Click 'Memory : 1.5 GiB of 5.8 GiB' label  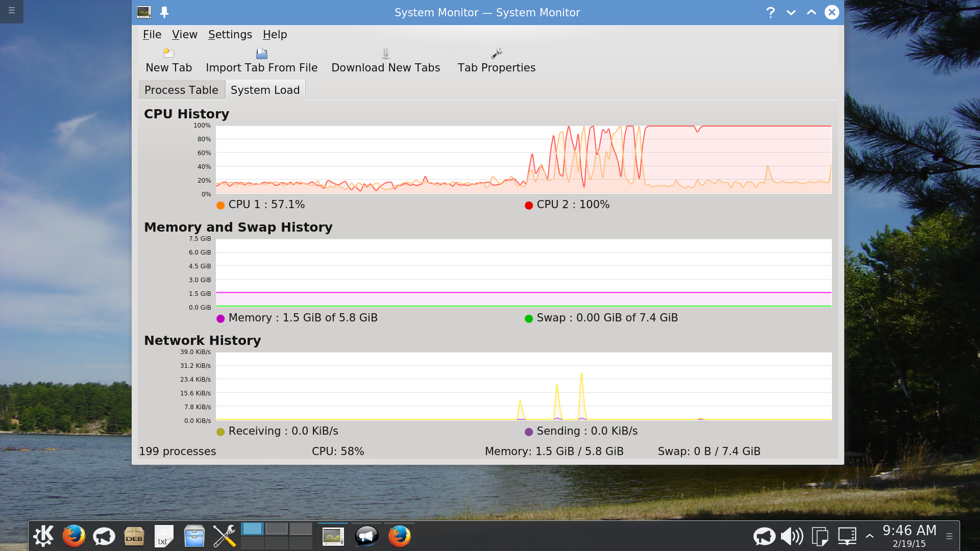tap(303, 317)
